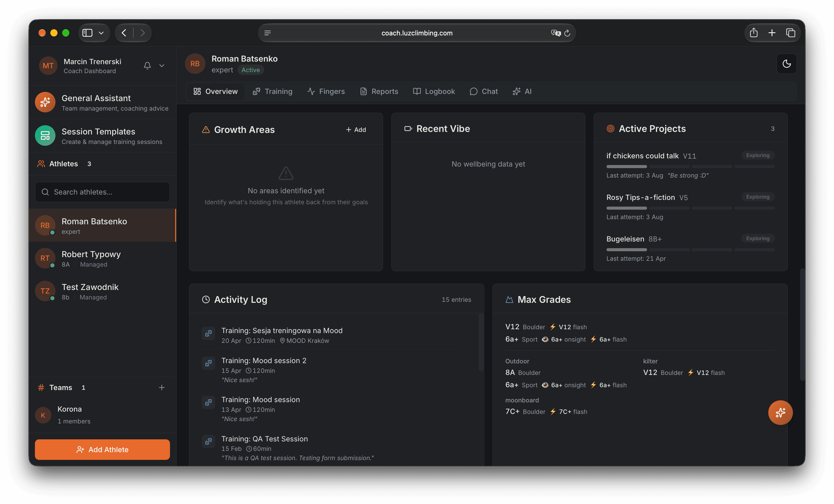Image resolution: width=834 pixels, height=504 pixels.
Task: Click training icon beside Mood session 2
Action: click(x=208, y=363)
